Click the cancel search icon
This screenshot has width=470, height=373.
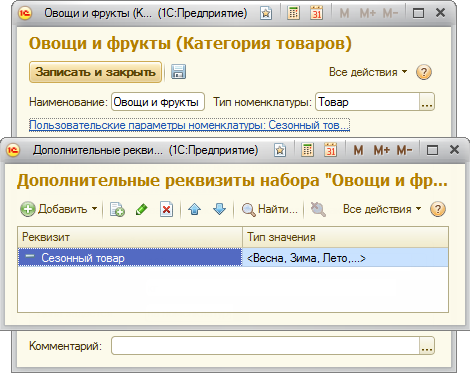tap(318, 210)
